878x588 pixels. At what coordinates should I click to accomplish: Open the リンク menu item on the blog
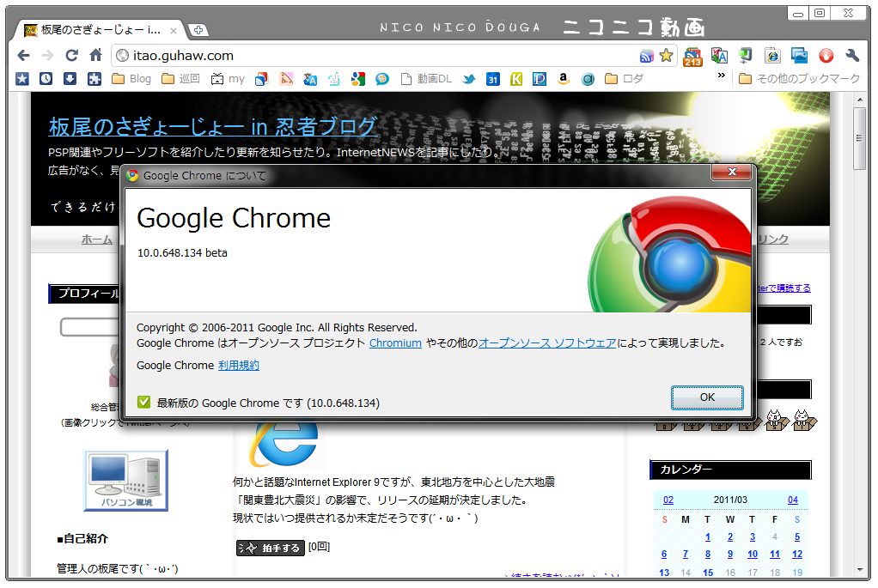coord(772,239)
